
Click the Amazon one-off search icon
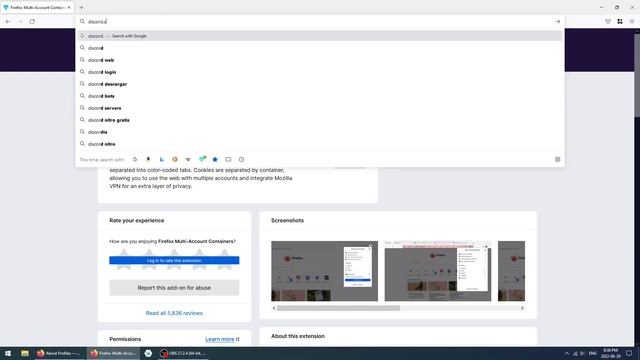coord(148,160)
